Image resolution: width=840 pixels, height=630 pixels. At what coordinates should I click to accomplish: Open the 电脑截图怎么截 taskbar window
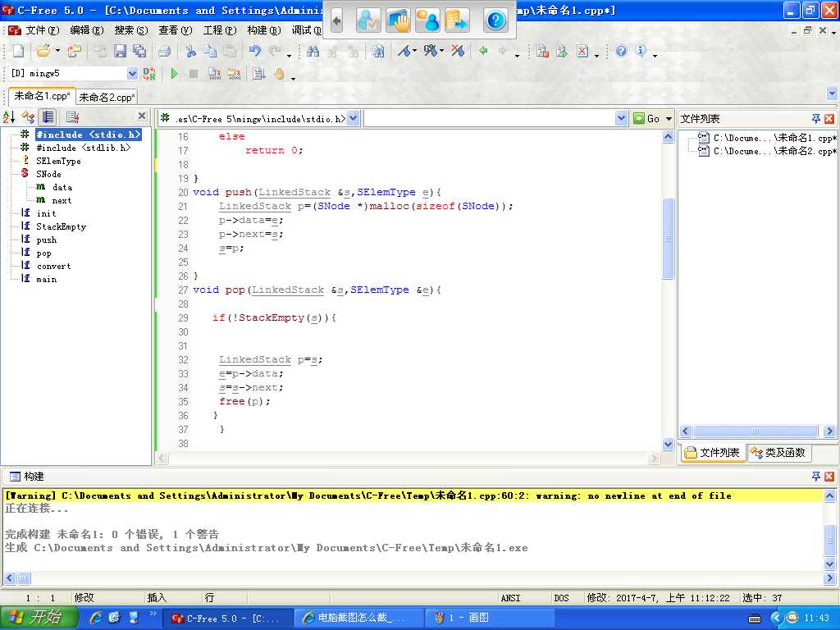click(359, 618)
